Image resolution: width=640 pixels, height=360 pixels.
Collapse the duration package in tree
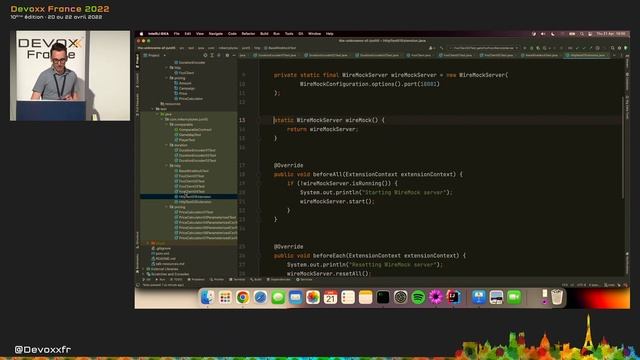(x=167, y=145)
